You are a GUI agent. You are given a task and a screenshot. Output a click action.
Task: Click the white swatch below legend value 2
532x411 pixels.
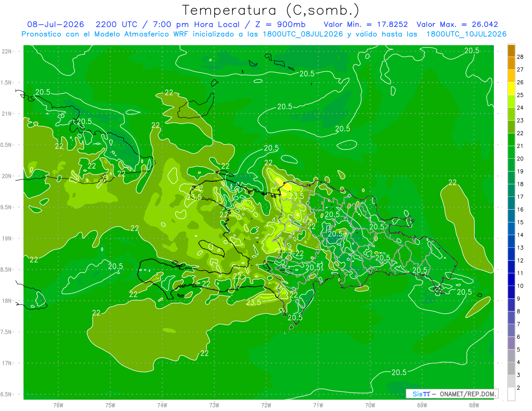pos(511,395)
